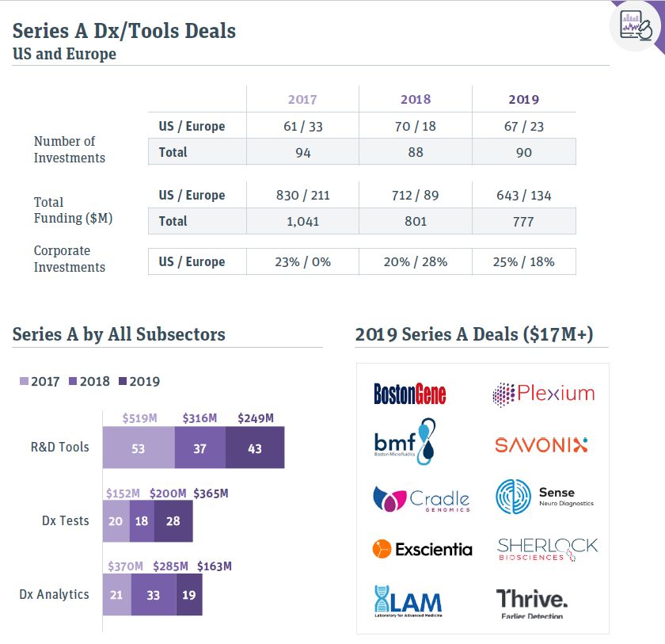Click the Exscientia logo
The height and width of the screenshot is (644, 665).
coord(423,549)
